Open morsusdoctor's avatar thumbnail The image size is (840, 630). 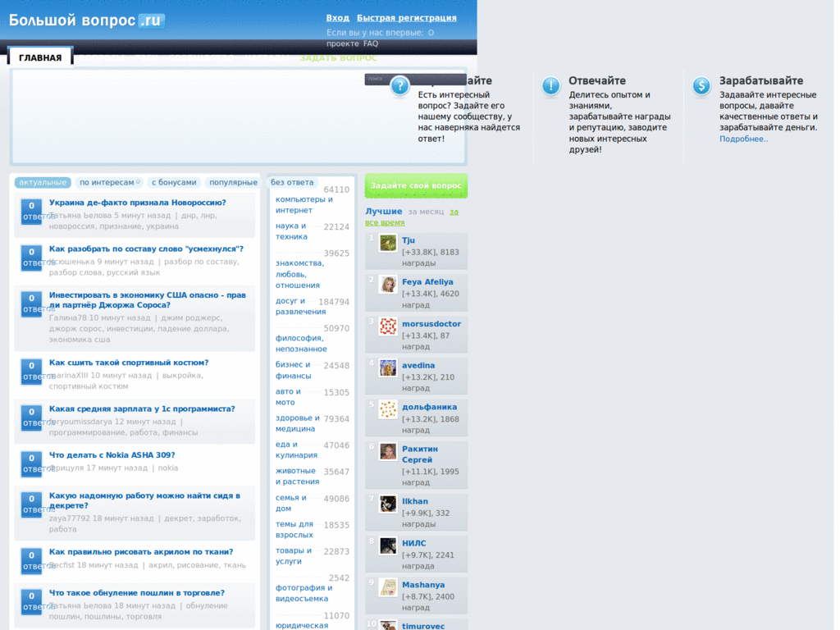[x=388, y=326]
